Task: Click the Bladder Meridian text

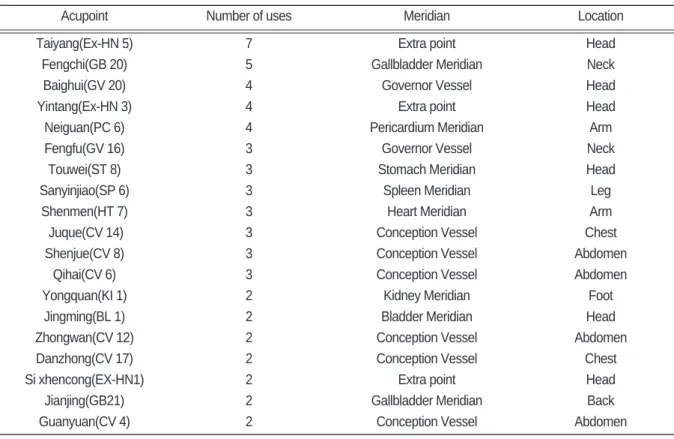Action: (426, 316)
